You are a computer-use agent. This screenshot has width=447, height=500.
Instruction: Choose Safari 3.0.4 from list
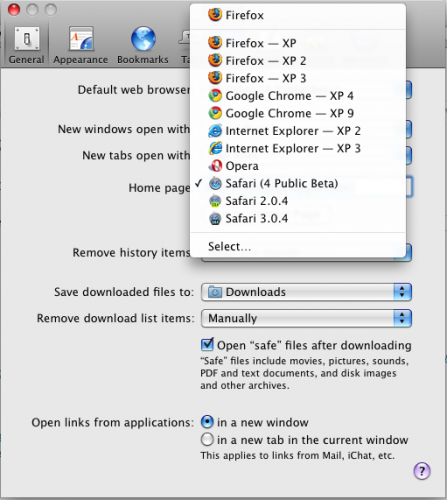click(x=298, y=219)
